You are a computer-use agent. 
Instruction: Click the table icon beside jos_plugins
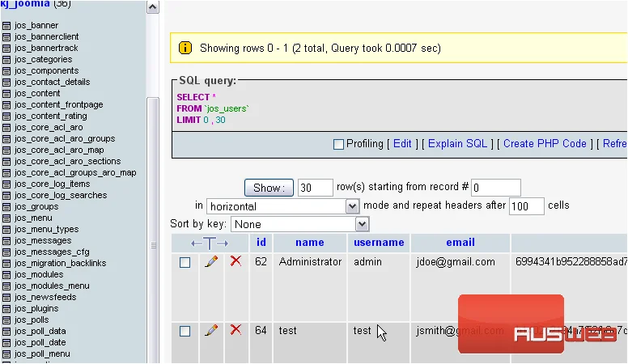click(x=6, y=309)
